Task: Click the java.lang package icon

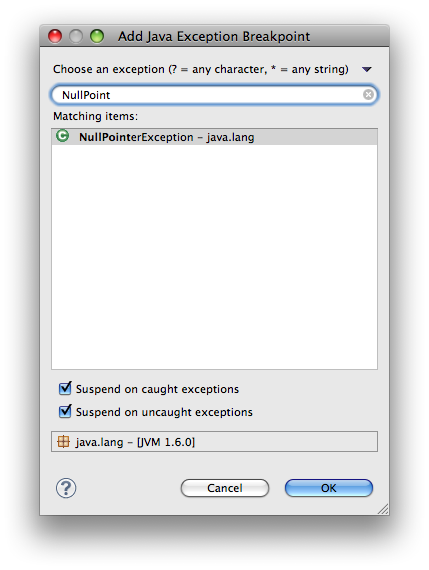Action: [63, 442]
